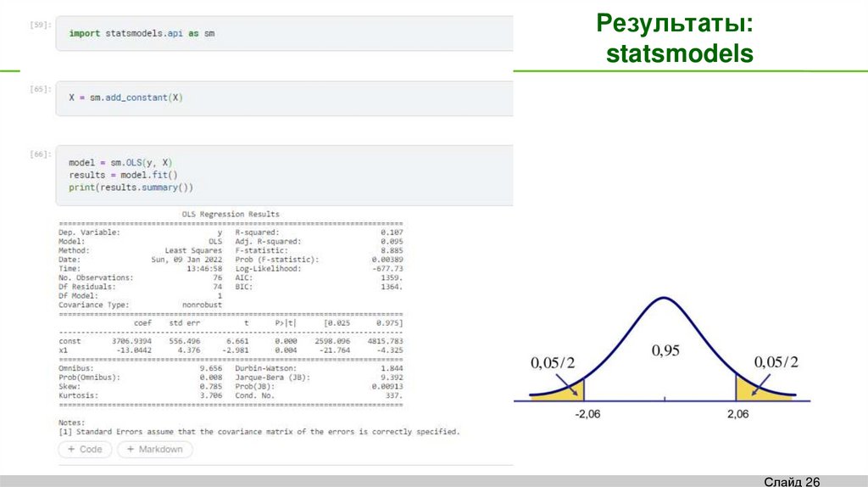Image resolution: width=868 pixels, height=487 pixels.
Task: Click the Skew value 0.785
Action: [x=210, y=387]
